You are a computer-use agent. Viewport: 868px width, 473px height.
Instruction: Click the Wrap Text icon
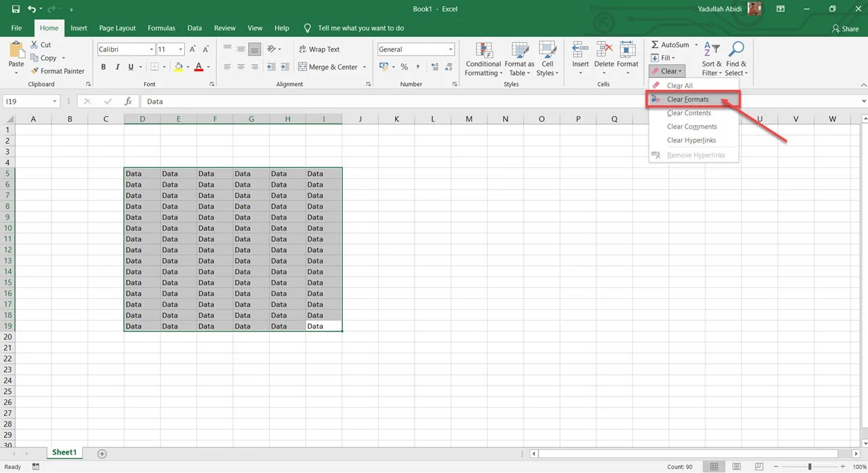(x=319, y=49)
